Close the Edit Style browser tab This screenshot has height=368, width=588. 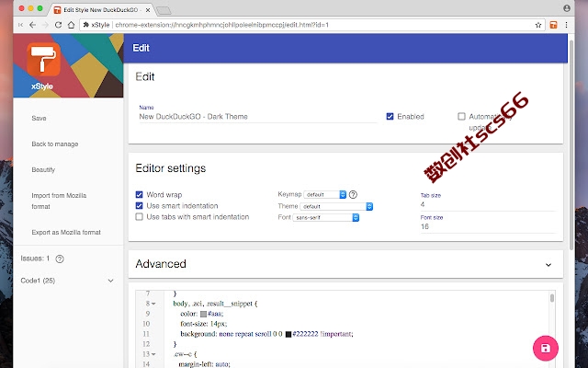click(148, 10)
